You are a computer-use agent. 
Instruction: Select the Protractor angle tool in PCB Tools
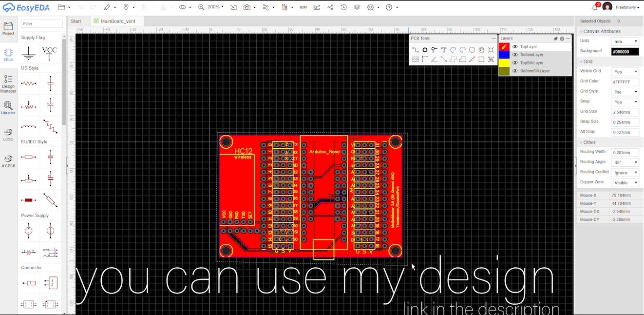tap(434, 59)
